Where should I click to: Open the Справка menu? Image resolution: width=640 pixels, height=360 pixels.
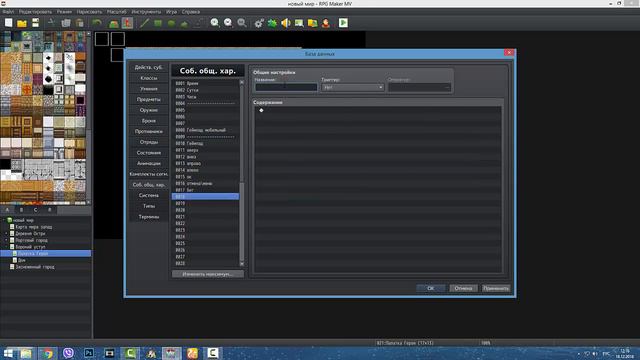click(x=191, y=12)
